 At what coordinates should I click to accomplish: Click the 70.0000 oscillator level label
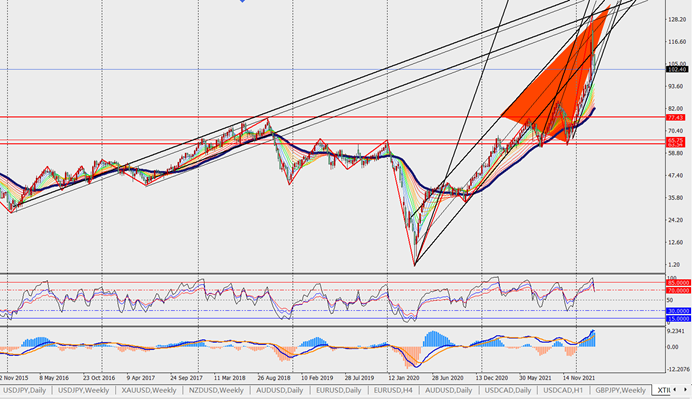tap(678, 290)
